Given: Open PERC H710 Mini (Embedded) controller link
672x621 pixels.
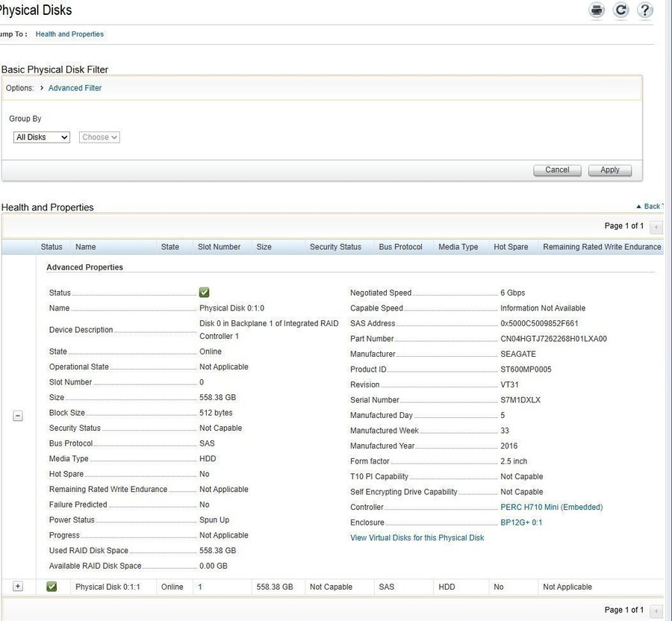Looking at the screenshot, I should tap(551, 508).
